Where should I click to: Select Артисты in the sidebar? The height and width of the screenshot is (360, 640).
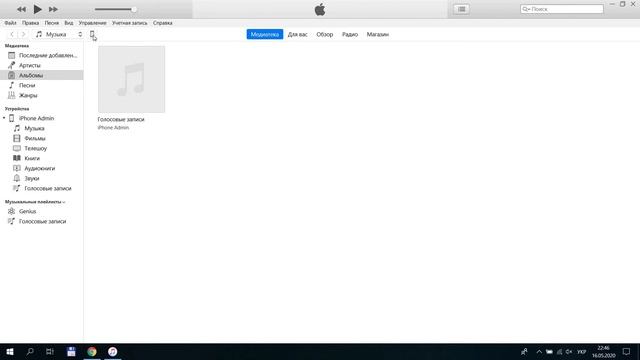pyautogui.click(x=42, y=65)
